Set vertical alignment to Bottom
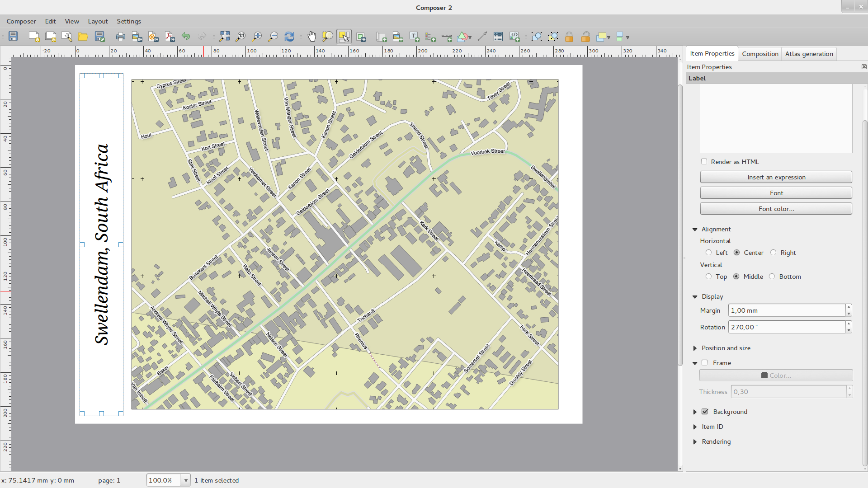868x488 pixels. click(772, 277)
